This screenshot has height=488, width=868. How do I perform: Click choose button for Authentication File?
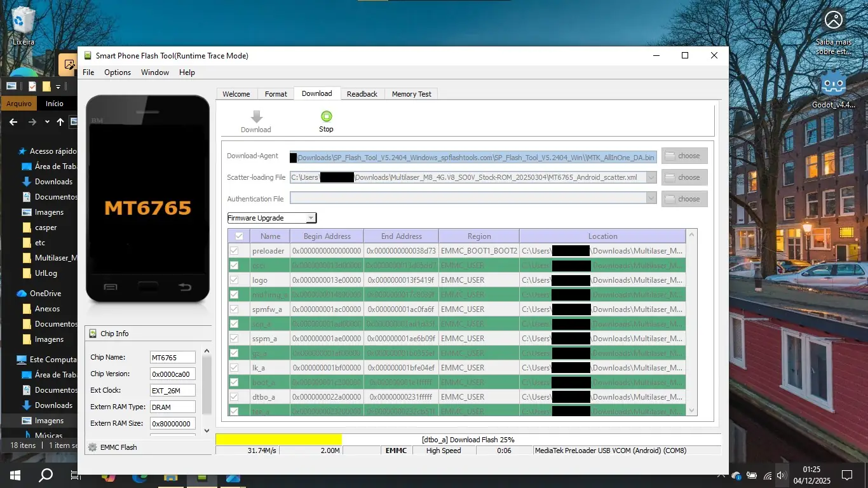684,199
